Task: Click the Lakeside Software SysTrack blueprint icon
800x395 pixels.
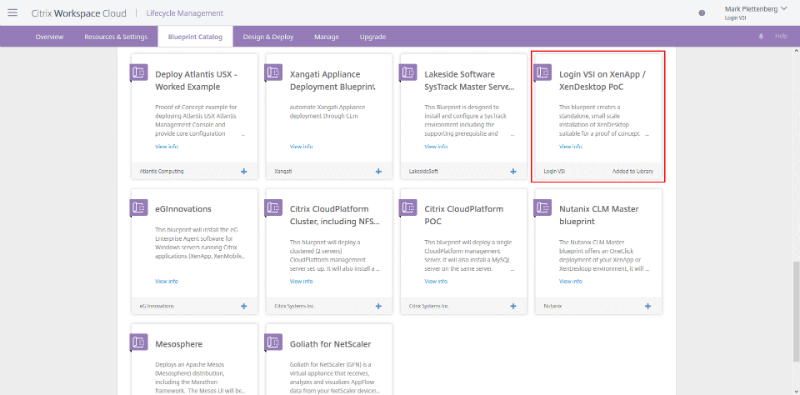Action: [409, 72]
